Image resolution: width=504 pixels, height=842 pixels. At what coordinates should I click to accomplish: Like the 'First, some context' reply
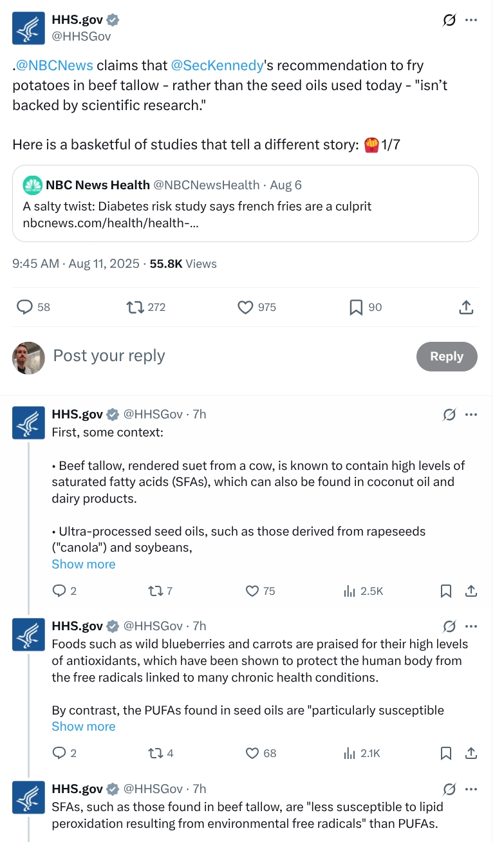[252, 591]
